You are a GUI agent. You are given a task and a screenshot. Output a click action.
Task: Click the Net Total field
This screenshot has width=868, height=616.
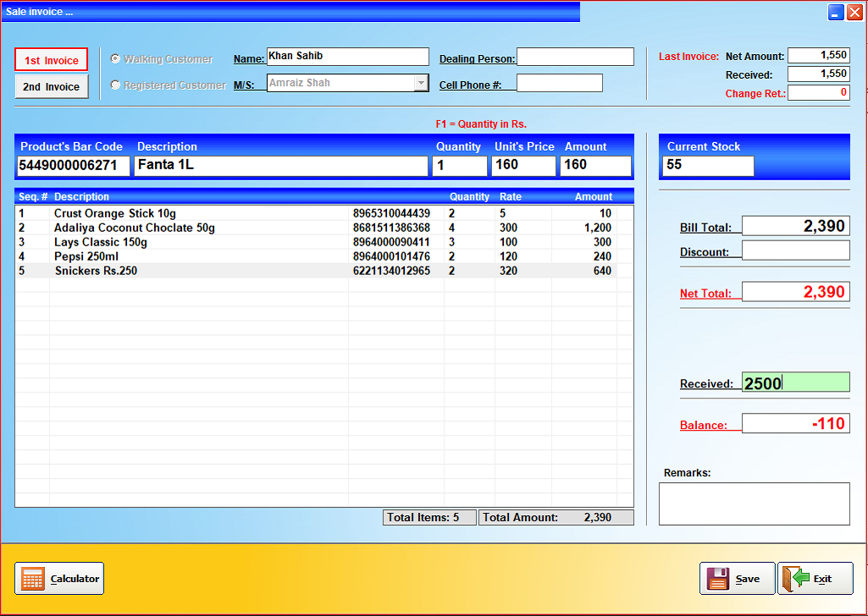[795, 291]
